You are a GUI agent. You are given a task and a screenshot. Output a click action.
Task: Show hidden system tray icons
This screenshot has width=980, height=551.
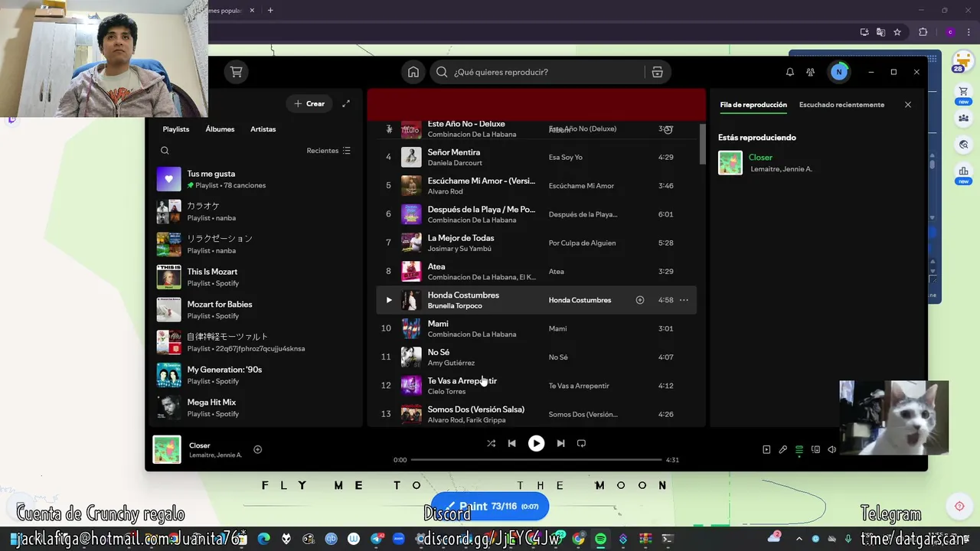click(799, 539)
